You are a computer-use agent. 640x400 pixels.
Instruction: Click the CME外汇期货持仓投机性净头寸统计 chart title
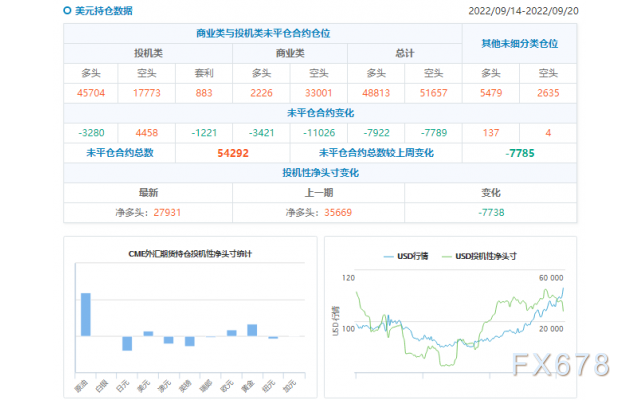(x=190, y=254)
